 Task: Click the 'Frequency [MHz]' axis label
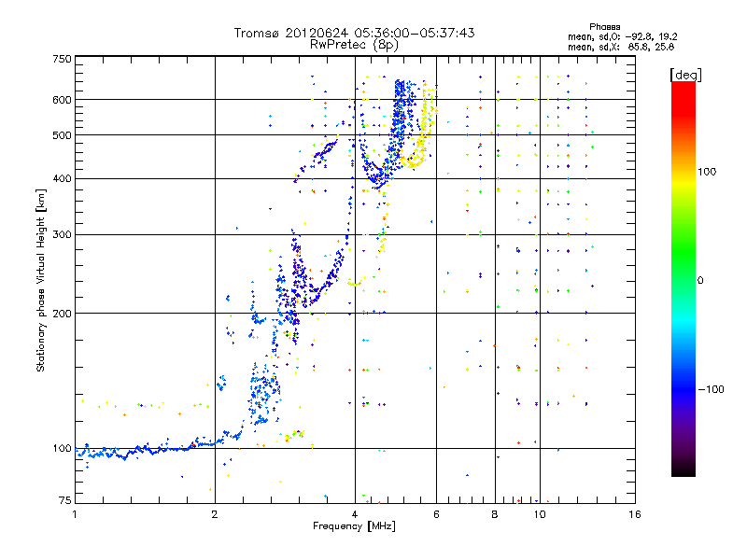click(354, 525)
